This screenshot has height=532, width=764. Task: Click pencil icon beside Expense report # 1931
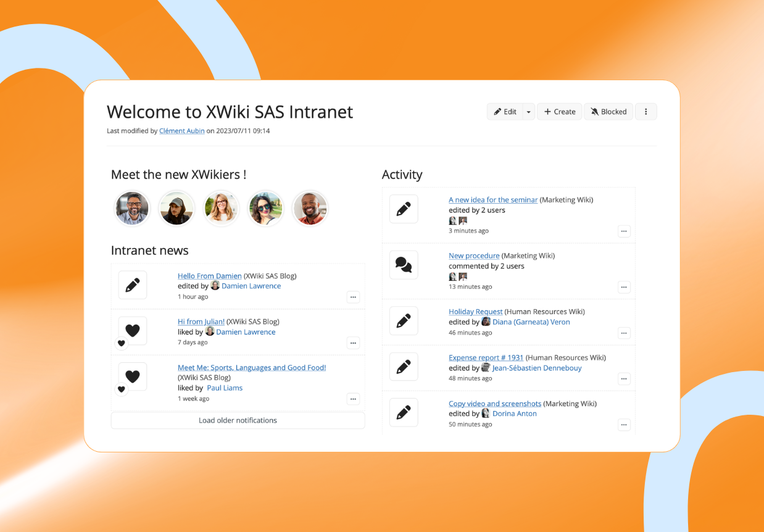coord(404,367)
